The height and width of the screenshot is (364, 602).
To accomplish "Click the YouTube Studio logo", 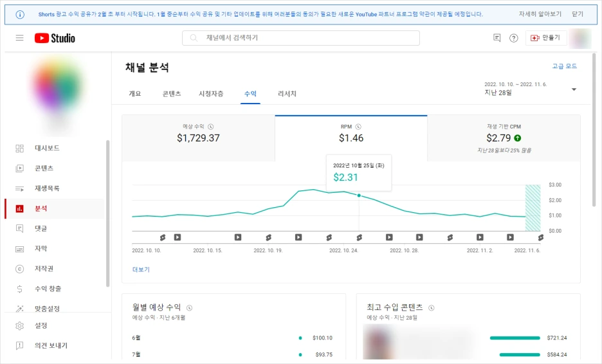I will [x=55, y=38].
